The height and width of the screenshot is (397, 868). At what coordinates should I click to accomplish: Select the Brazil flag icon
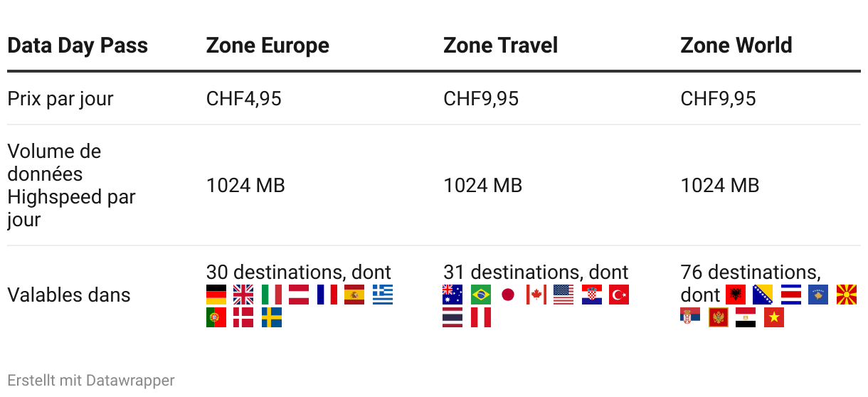point(481,295)
